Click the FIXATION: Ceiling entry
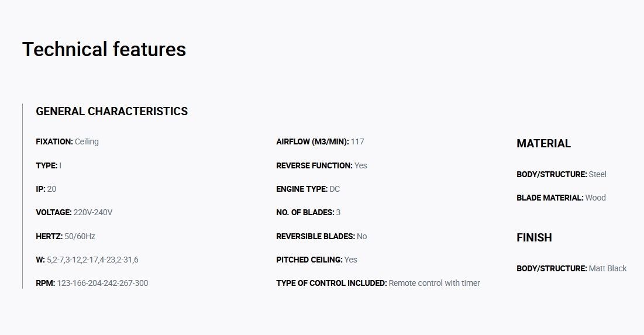644x335 pixels. click(67, 141)
